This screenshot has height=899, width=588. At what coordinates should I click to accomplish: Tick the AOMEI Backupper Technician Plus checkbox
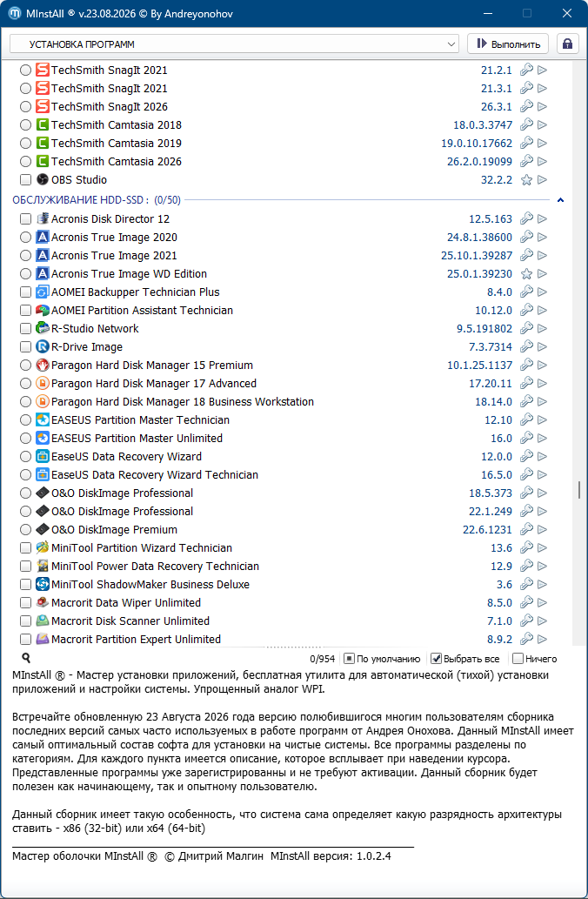(25, 292)
